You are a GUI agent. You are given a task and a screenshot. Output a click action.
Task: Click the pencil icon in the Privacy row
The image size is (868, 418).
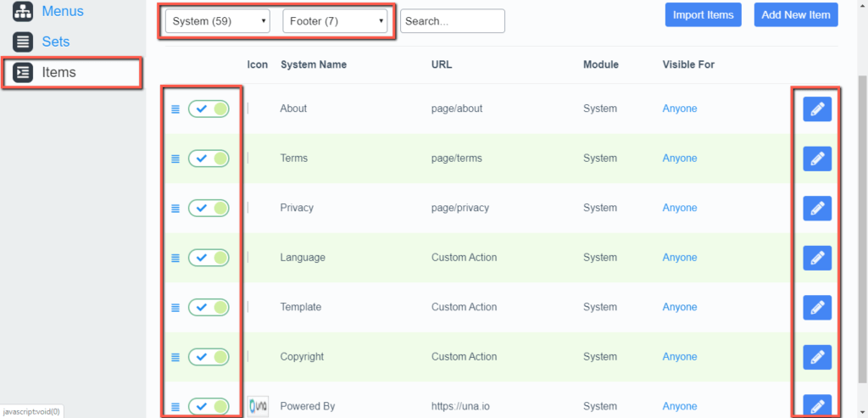pos(817,209)
